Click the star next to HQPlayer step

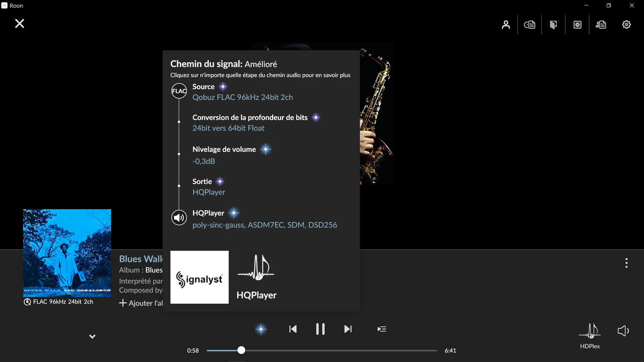pyautogui.click(x=234, y=213)
